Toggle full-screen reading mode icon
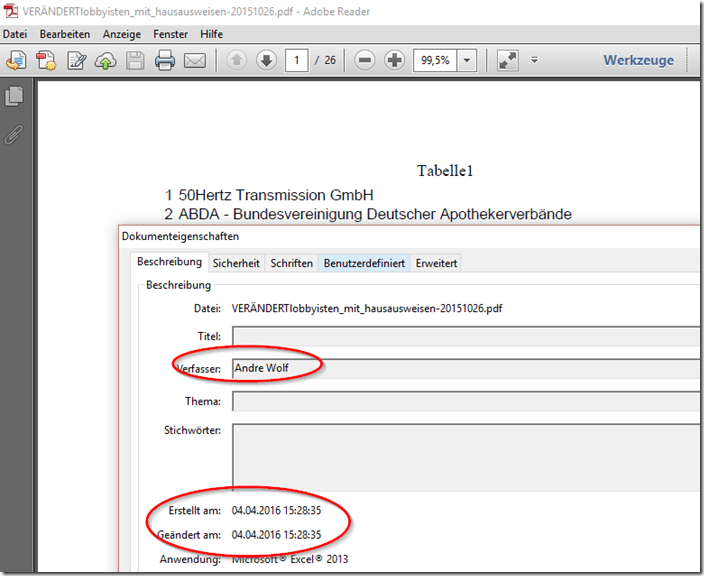Screen dimensions: 704x576 pyautogui.click(x=508, y=60)
